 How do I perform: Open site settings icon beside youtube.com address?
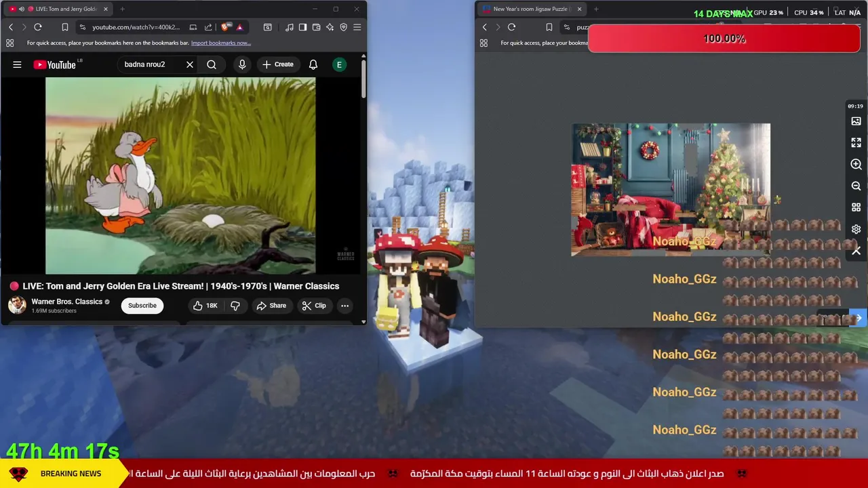(82, 27)
